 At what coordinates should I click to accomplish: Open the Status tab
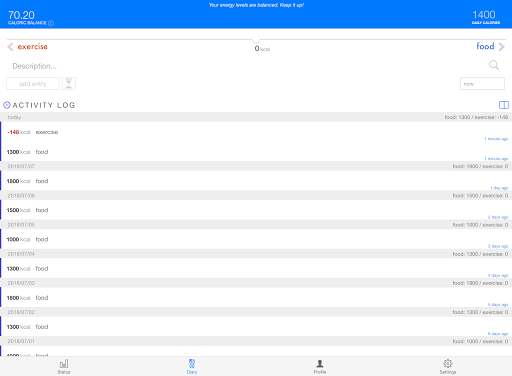64,366
